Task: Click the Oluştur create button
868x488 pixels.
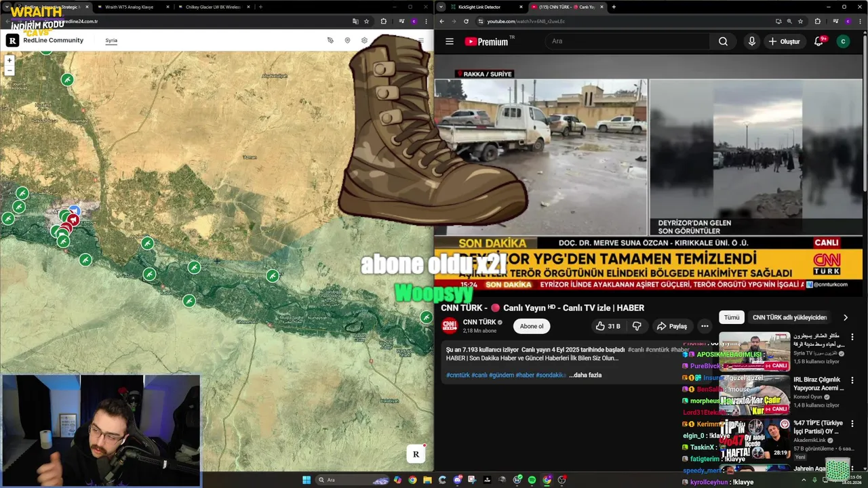Action: 784,41
